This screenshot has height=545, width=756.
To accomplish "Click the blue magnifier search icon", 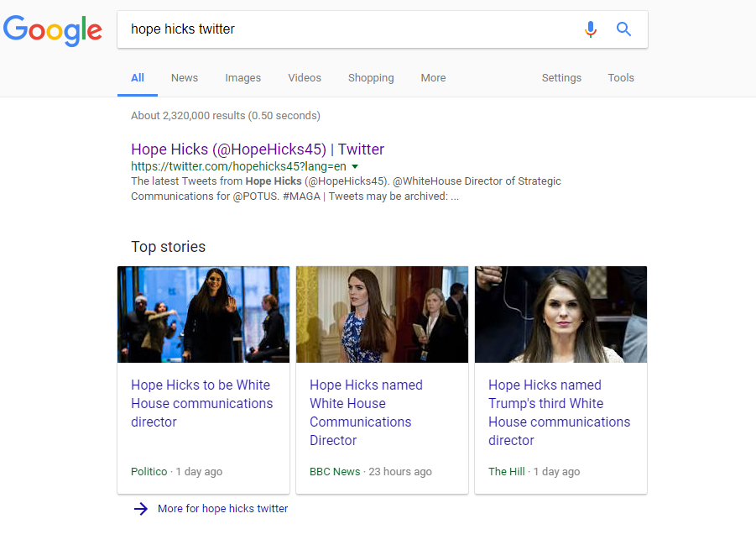I will 623,29.
